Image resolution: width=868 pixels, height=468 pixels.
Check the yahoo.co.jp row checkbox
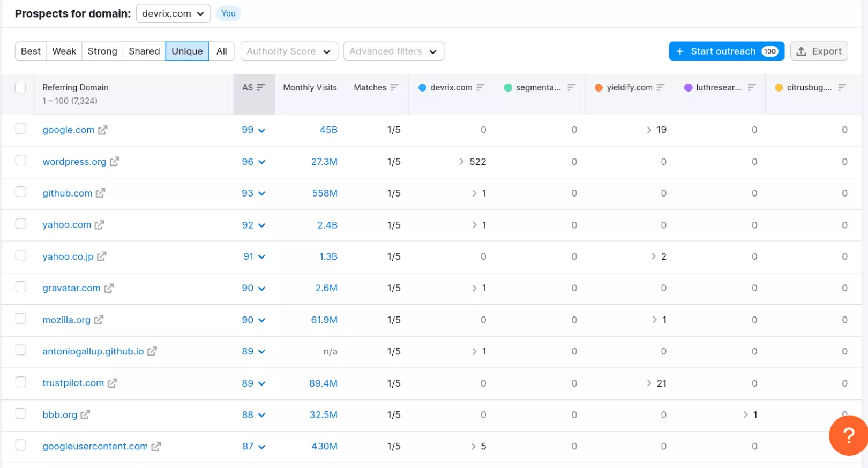point(20,255)
